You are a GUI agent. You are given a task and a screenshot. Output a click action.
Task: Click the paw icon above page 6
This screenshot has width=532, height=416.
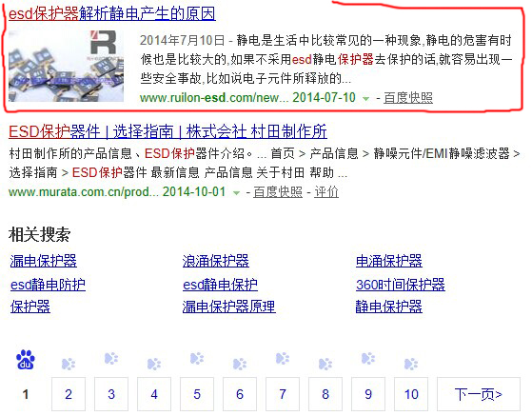240,364
